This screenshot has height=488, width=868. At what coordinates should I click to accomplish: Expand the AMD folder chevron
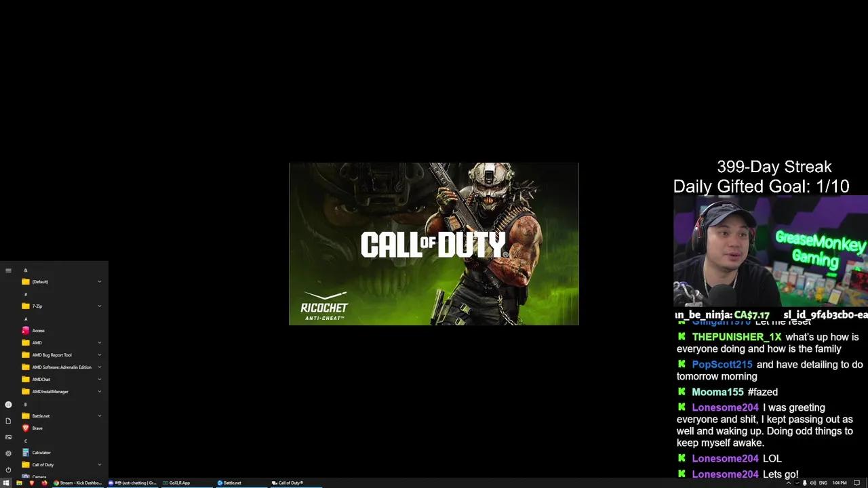99,343
